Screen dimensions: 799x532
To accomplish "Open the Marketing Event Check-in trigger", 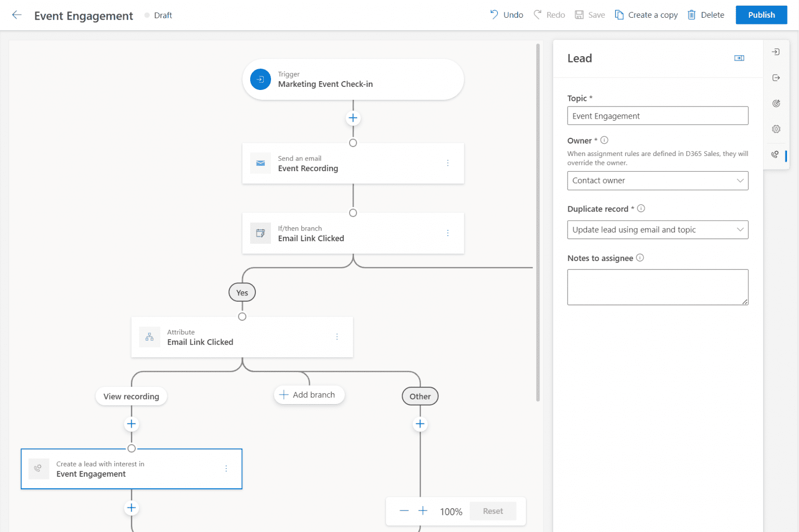I will [x=353, y=79].
